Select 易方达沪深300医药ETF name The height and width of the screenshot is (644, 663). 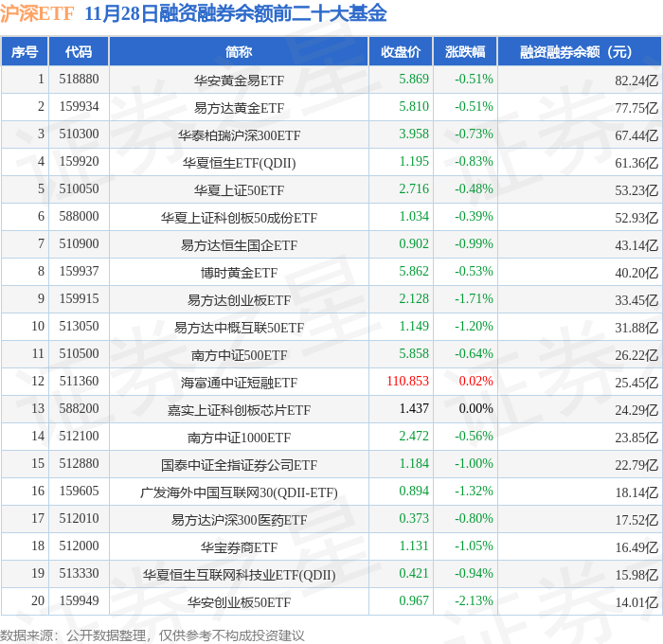(239, 520)
